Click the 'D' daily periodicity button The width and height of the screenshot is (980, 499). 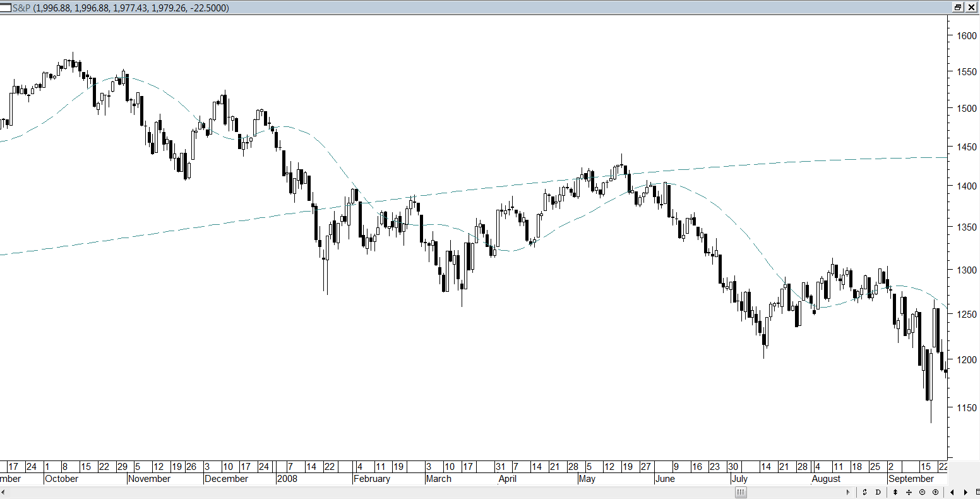point(878,492)
